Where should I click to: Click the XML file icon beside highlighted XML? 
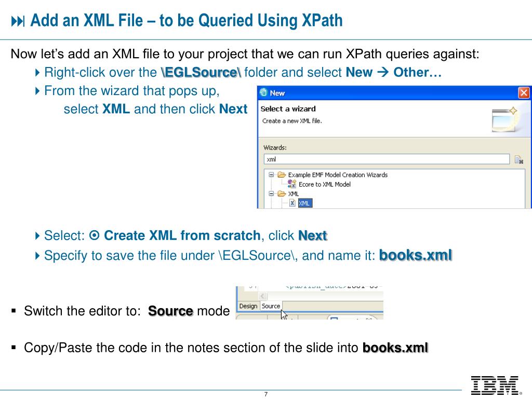[292, 203]
